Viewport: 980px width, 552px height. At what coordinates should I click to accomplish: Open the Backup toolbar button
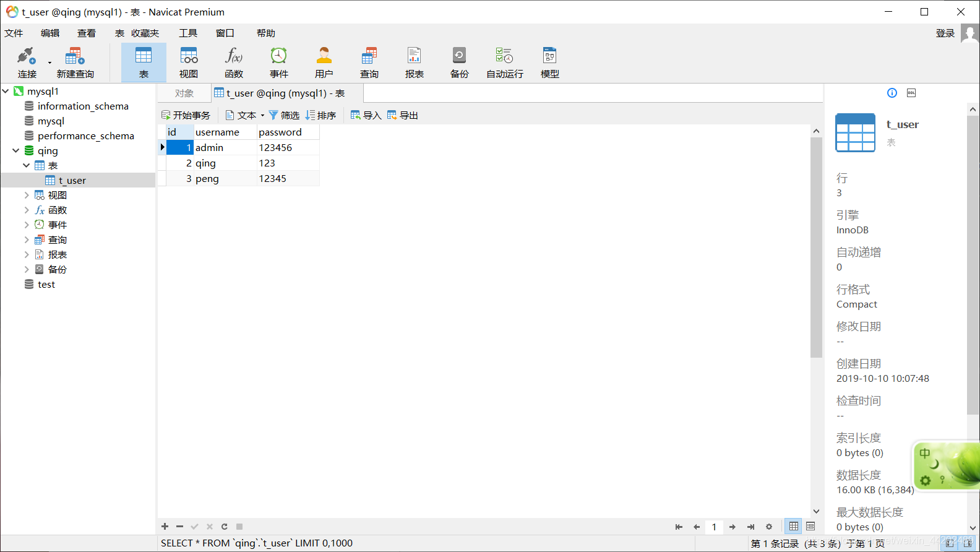coord(460,63)
